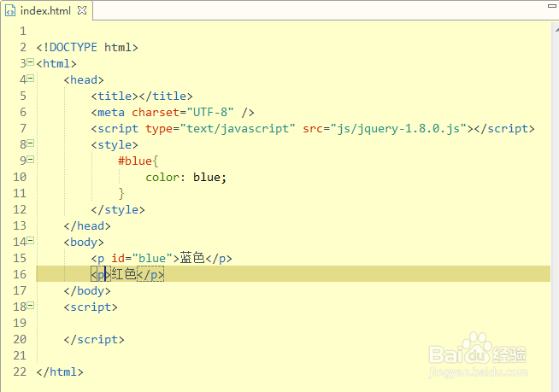Click the id="blue" attribute on line 15
The image size is (559, 392).
(142, 258)
